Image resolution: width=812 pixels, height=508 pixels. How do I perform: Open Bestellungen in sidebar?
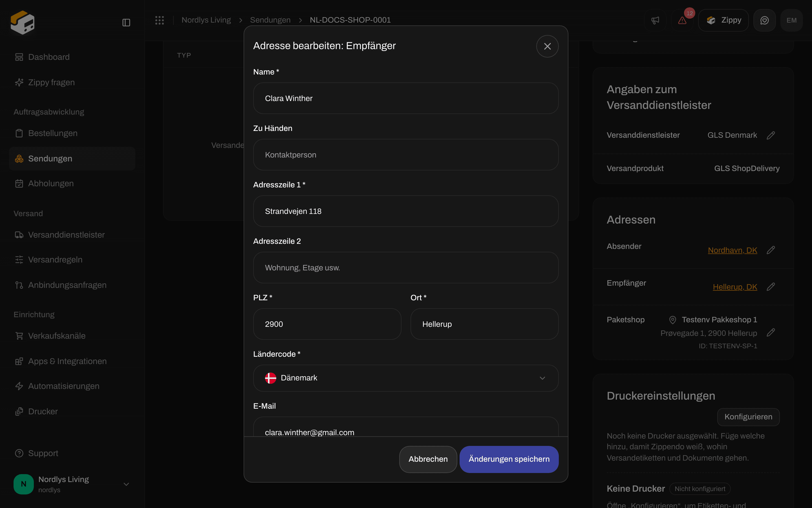click(72, 133)
